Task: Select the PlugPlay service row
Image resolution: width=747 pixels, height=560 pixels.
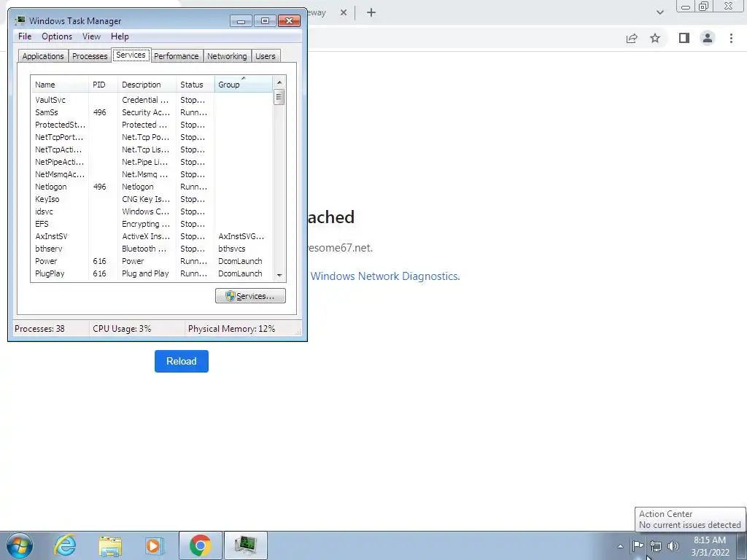Action: point(152,273)
